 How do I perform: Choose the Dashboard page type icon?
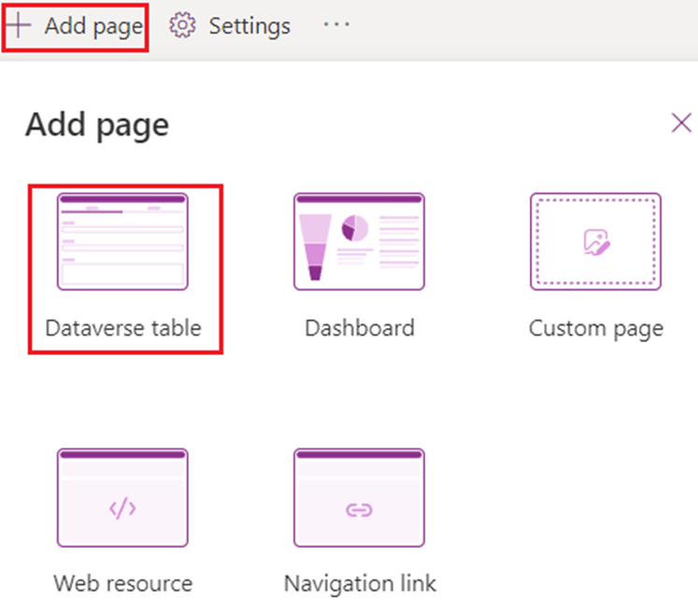(x=359, y=241)
